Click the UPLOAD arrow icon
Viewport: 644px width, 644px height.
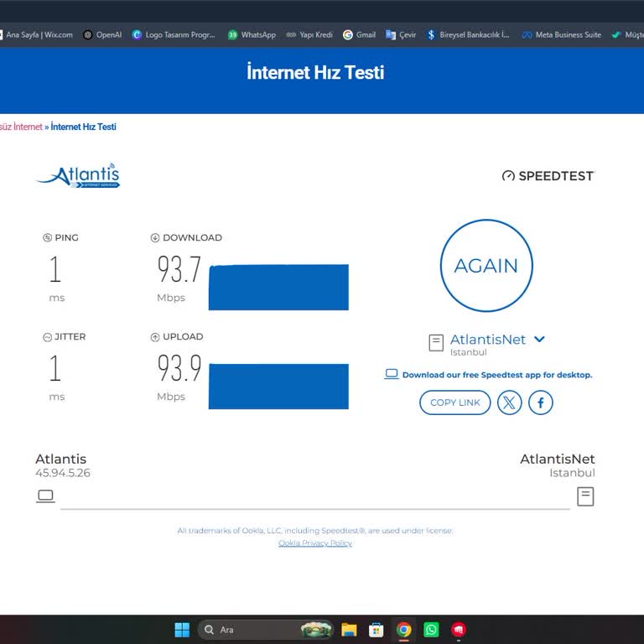[155, 337]
